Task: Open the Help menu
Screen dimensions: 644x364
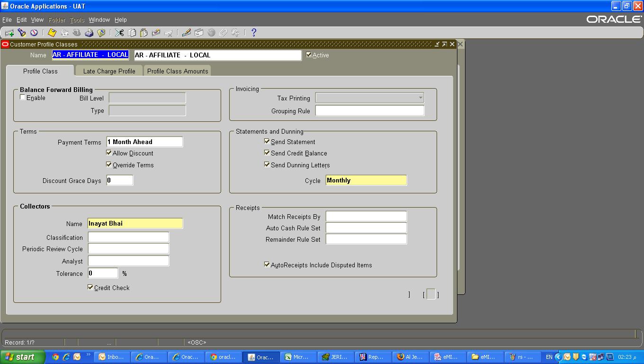Action: click(x=121, y=20)
